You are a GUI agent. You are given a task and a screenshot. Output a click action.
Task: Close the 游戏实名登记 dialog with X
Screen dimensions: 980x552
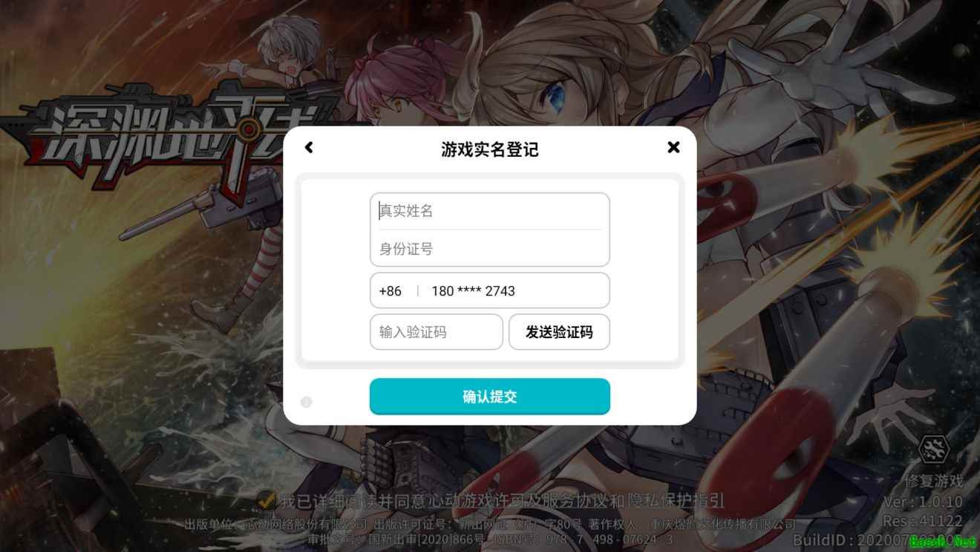(x=673, y=147)
